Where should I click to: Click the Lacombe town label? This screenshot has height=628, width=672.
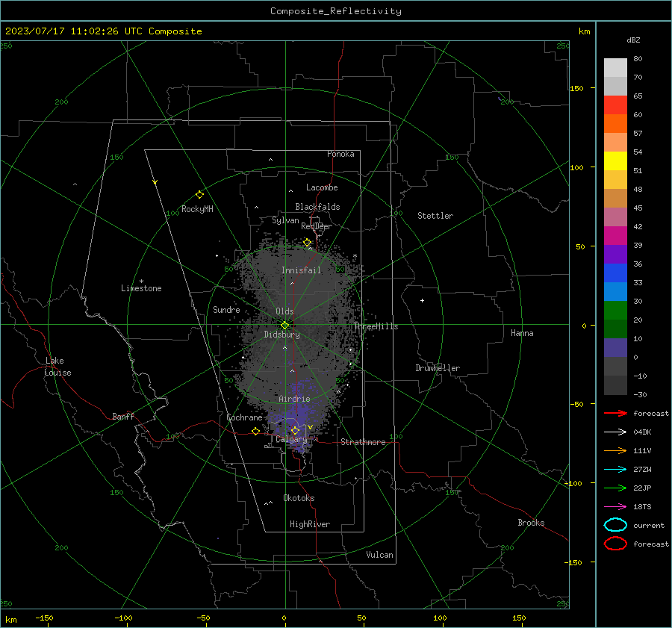pyautogui.click(x=322, y=187)
